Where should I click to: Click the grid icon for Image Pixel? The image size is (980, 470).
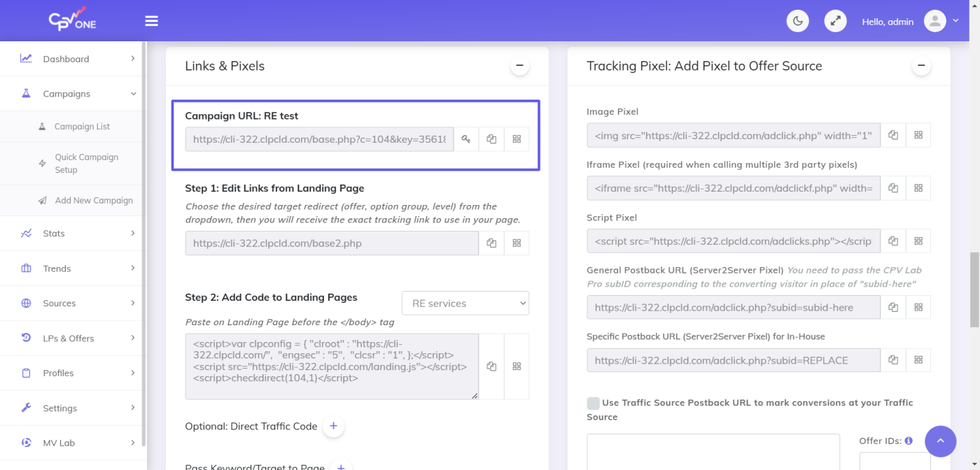(918, 135)
